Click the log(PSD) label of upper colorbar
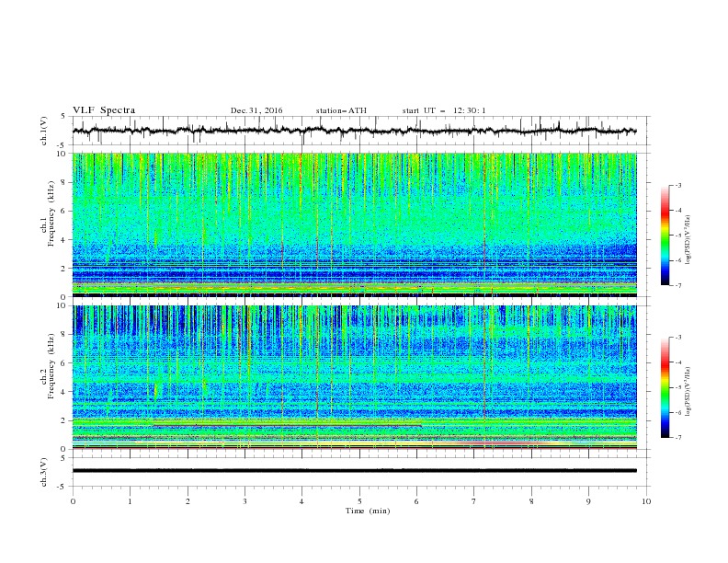 click(x=688, y=240)
